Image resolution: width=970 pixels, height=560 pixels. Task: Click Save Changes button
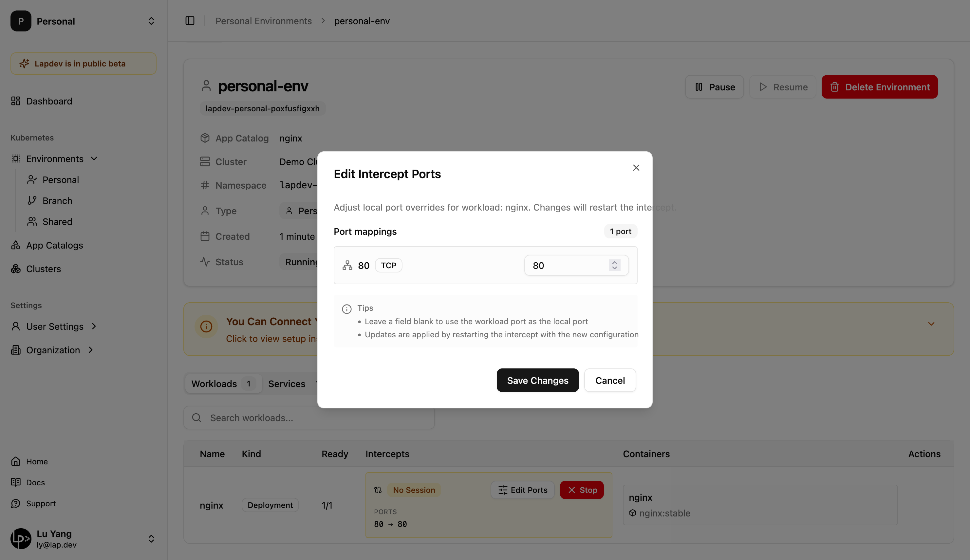pyautogui.click(x=537, y=381)
